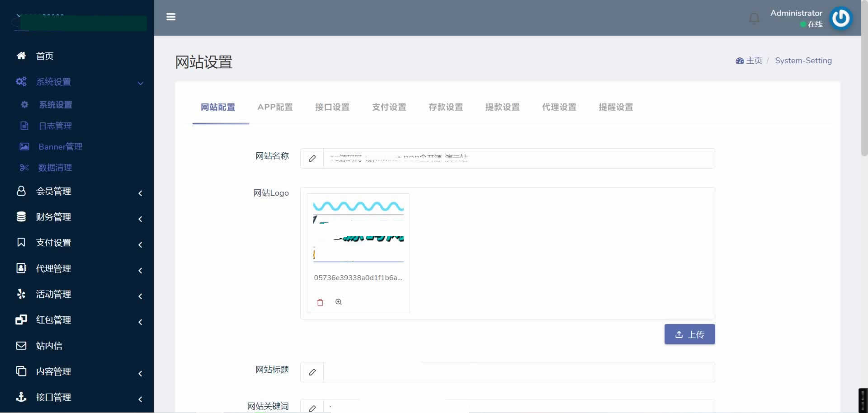Click the 网站名称 input field
Viewport: 868px width, 413px height.
tap(518, 159)
